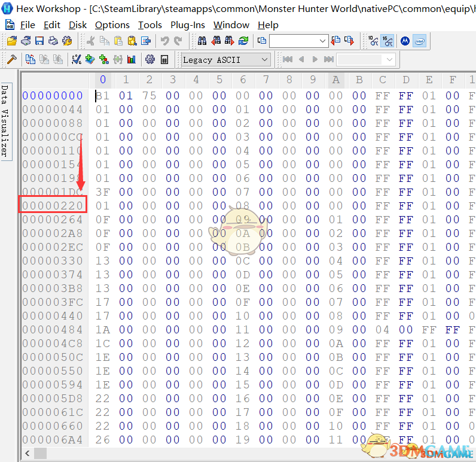Find the previous match with the left-arrow binoculars
Image resolution: width=476 pixels, height=462 pixels.
216,41
